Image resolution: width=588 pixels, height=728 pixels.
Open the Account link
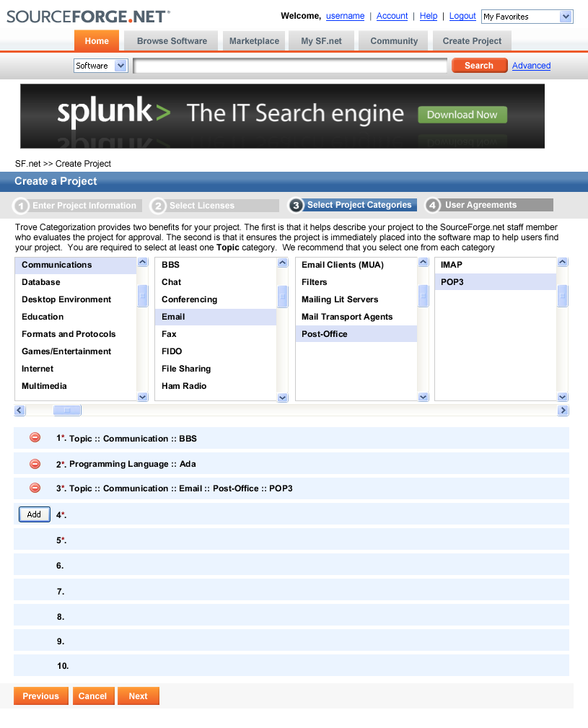[392, 16]
